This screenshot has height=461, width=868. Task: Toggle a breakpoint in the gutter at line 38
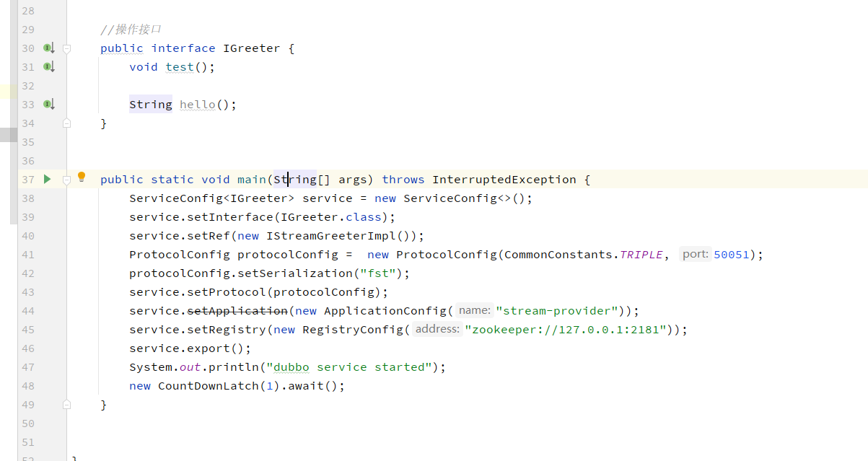click(x=48, y=198)
